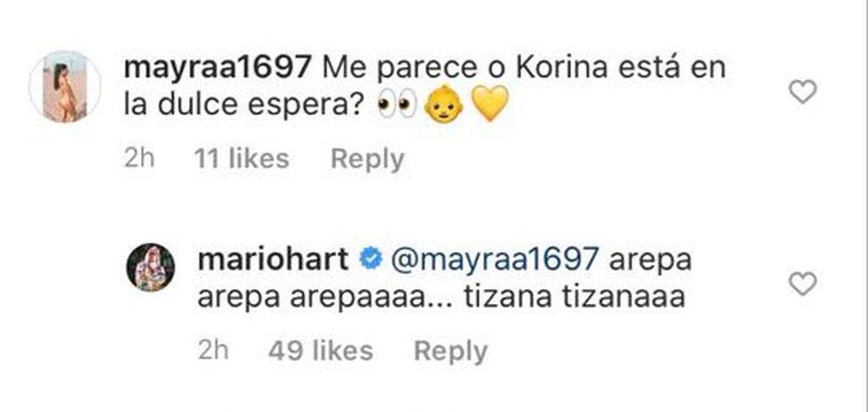The image size is (868, 412).
Task: Follow the @mayraa1697 mention in the reply
Action: (x=495, y=260)
